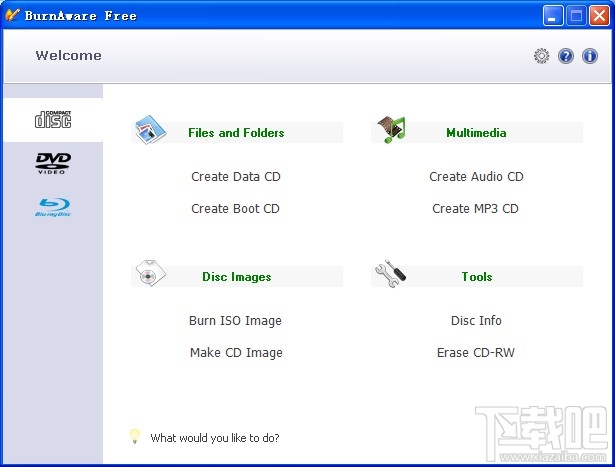This screenshot has height=467, width=615.
Task: Switch to the DVD Video sidebar tab
Action: point(53,163)
